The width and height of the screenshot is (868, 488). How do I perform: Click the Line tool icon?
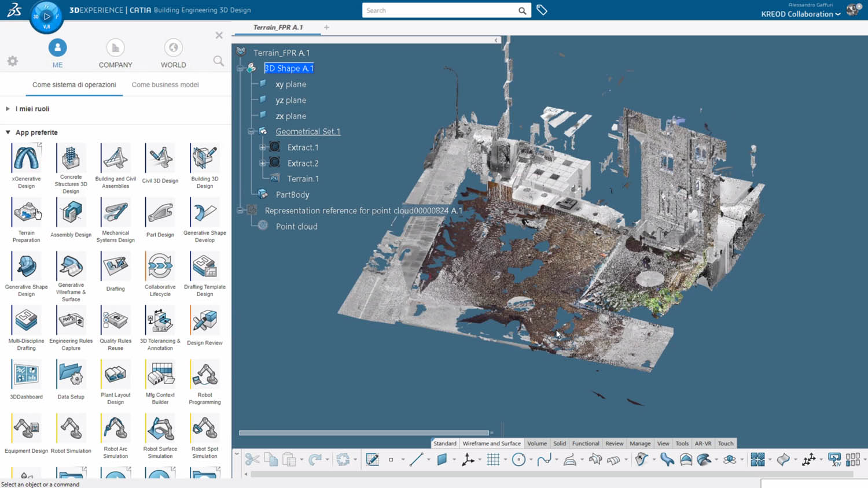[x=416, y=460]
